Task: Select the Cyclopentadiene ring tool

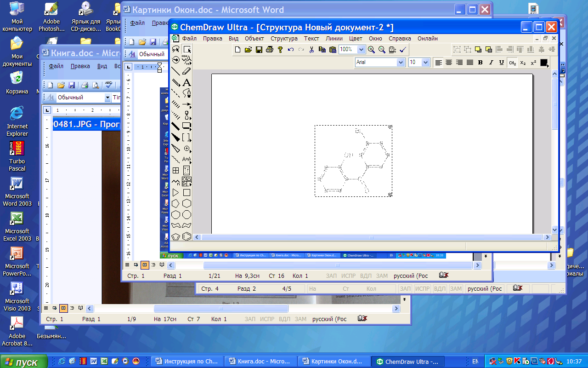Action: coord(175,236)
